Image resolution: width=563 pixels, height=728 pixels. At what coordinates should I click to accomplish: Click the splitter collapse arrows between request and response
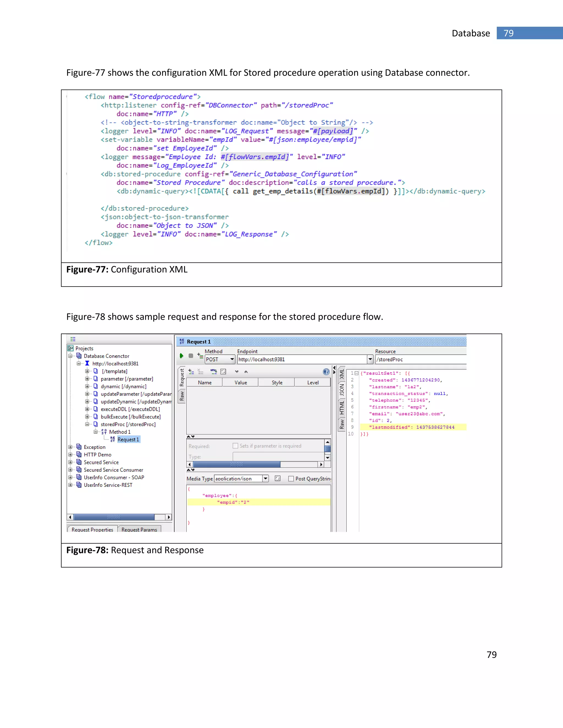coord(334,370)
